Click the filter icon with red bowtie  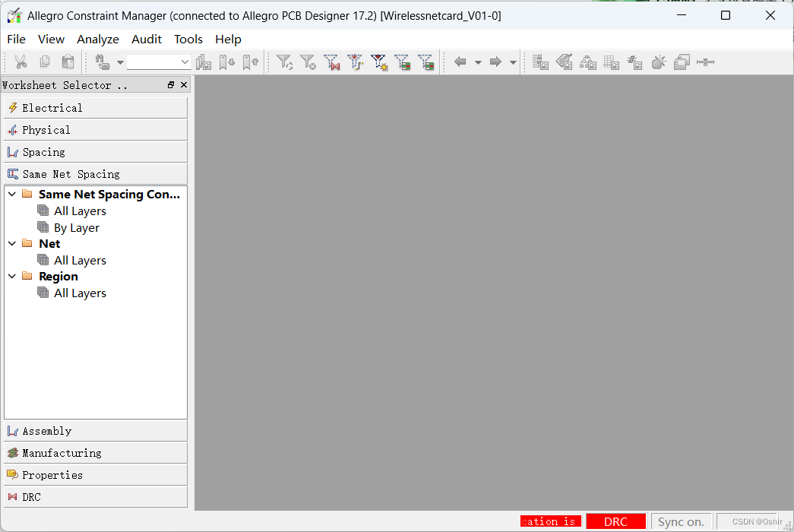331,62
